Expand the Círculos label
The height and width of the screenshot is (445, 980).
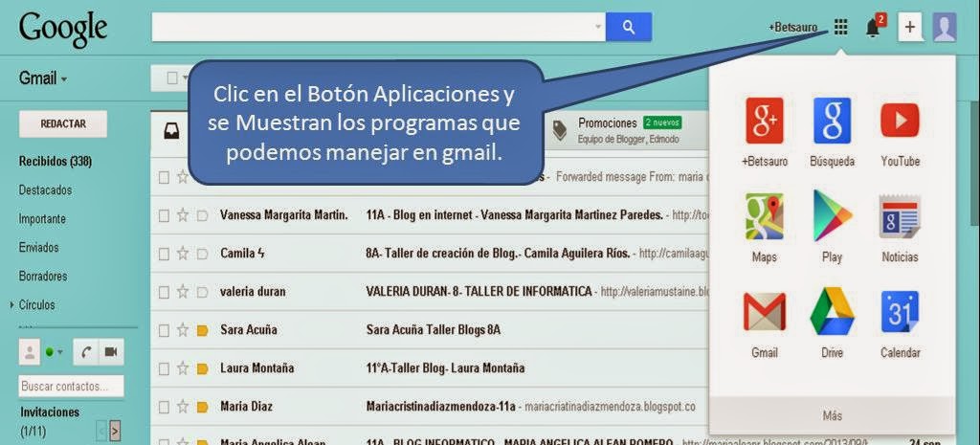click(x=11, y=305)
